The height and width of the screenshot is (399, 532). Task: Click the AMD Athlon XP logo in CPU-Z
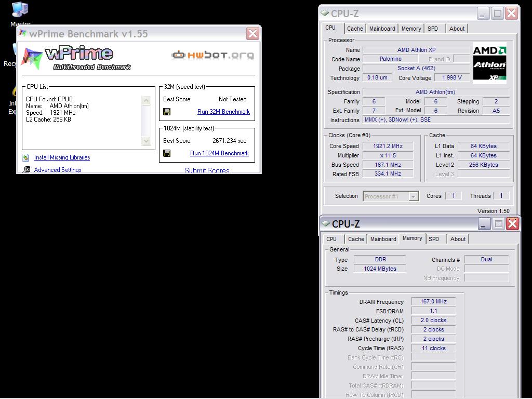pos(489,63)
